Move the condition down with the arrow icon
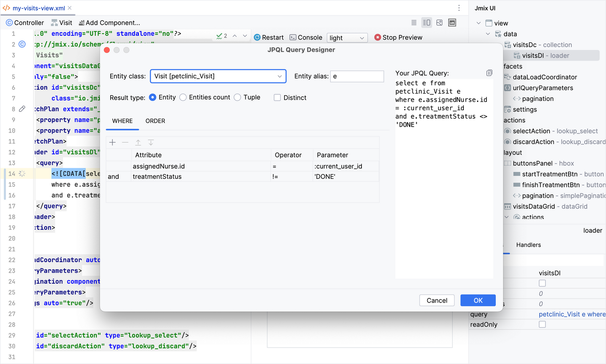Viewport: 606px width, 364px height. pos(151,143)
